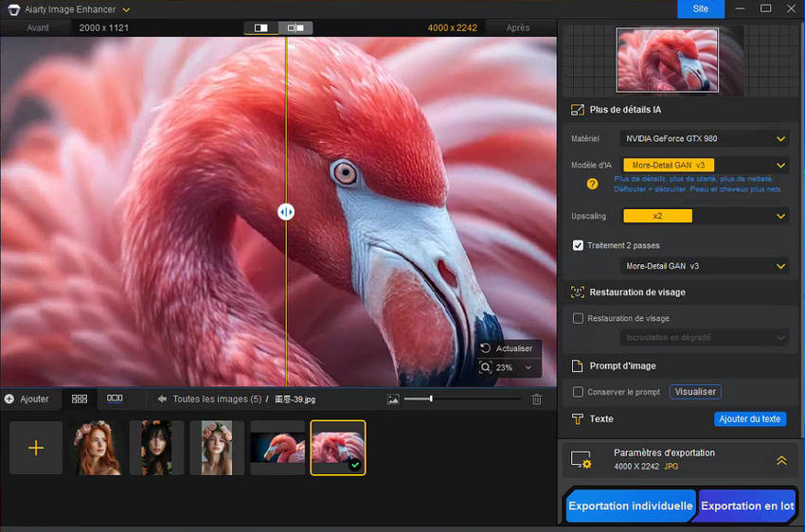Open the Modèle d'IA dropdown arrow
The width and height of the screenshot is (805, 532).
(780, 166)
